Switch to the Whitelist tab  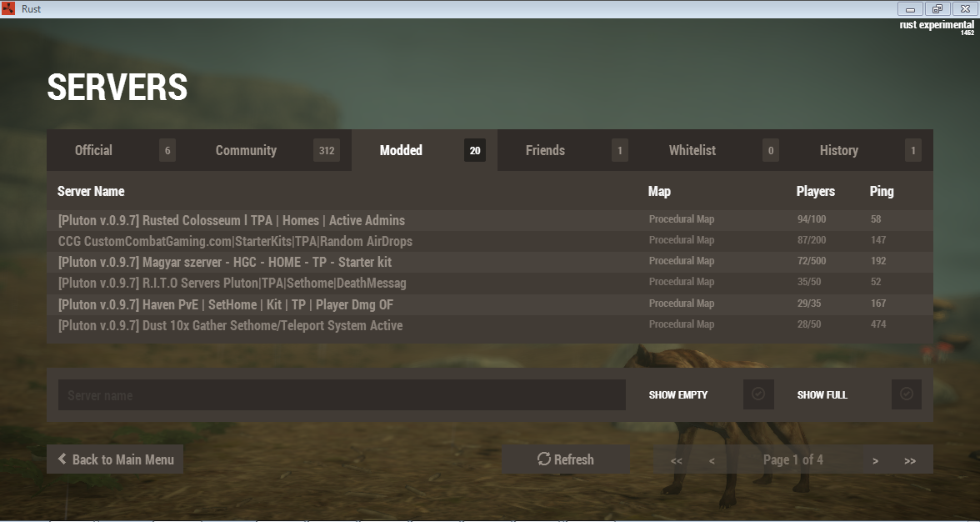click(715, 150)
